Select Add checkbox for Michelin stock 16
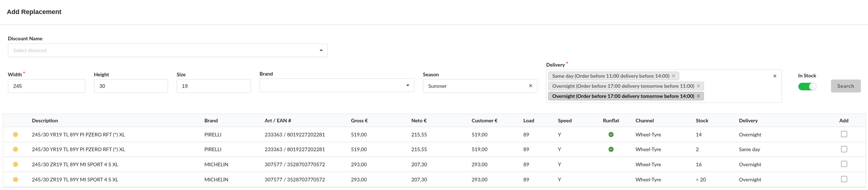 (x=844, y=164)
